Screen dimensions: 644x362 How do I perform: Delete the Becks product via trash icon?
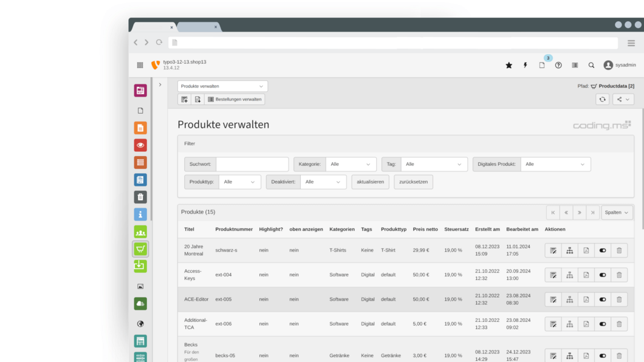pos(619,355)
